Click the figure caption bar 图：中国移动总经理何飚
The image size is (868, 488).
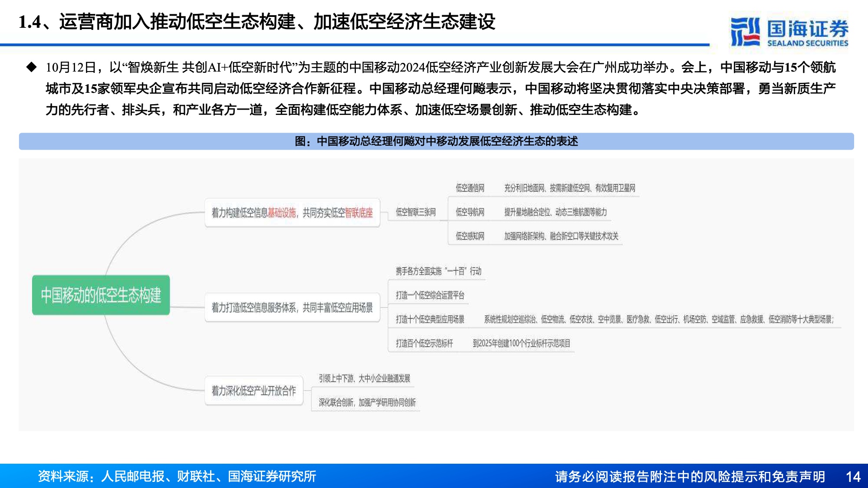point(436,141)
